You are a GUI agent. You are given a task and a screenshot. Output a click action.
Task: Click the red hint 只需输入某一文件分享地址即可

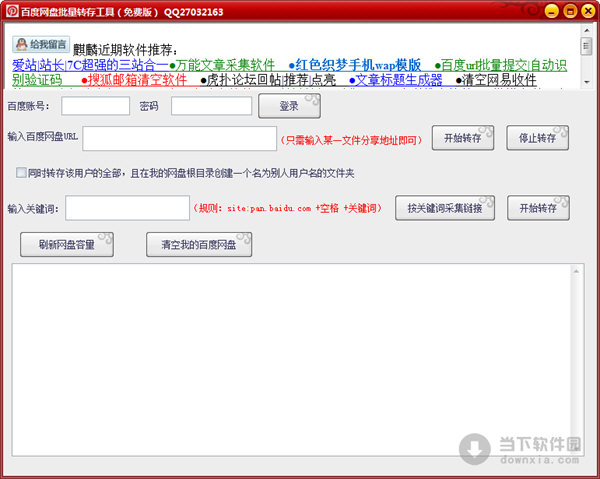click(351, 140)
